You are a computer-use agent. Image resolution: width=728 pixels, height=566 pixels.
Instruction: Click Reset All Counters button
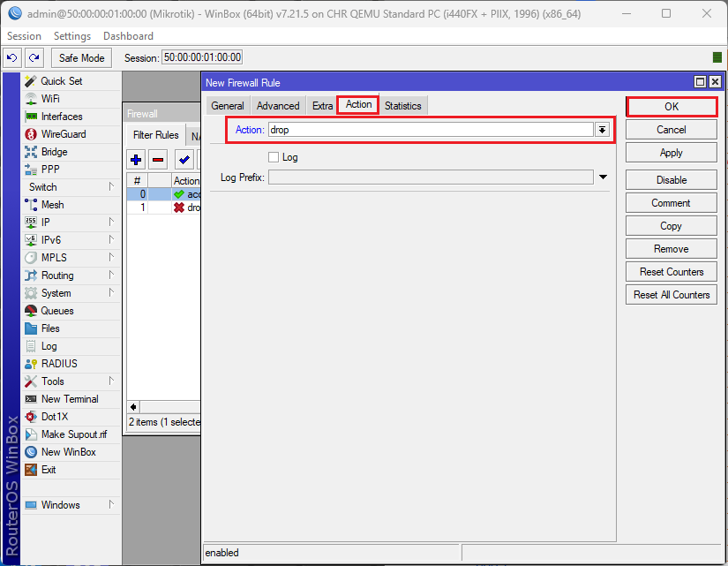(x=672, y=295)
